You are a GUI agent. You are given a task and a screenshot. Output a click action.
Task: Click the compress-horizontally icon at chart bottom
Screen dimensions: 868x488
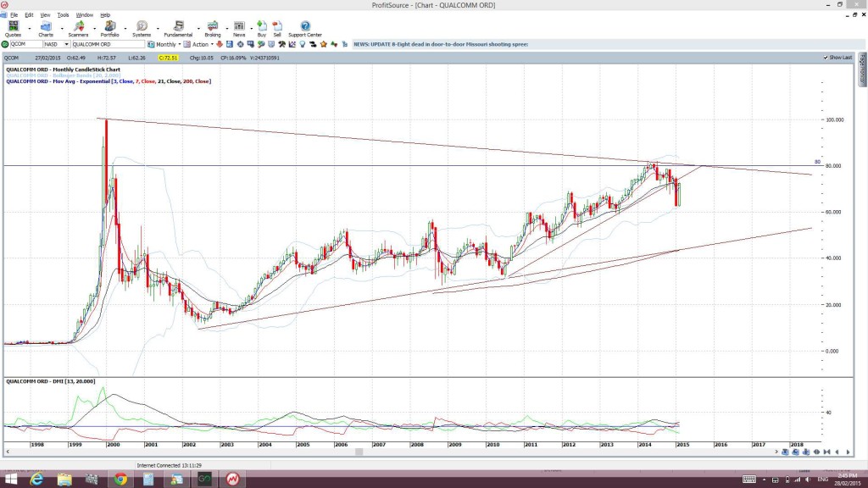click(827, 452)
